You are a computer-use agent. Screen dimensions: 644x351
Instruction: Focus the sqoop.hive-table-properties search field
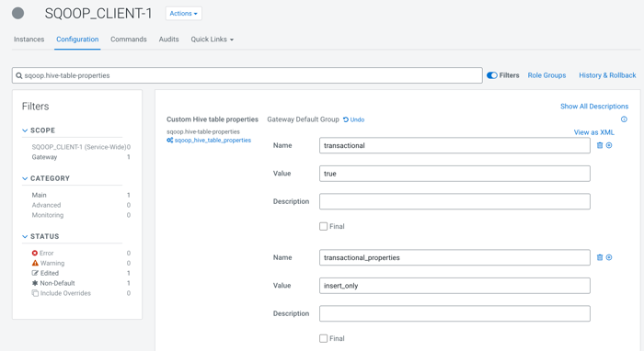(247, 75)
